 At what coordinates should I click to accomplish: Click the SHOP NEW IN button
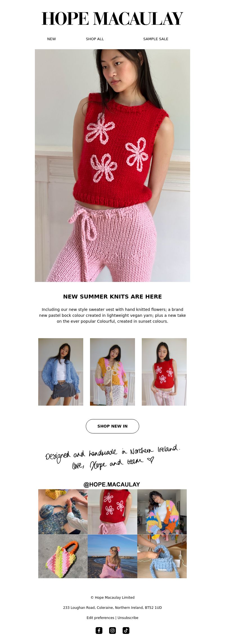click(112, 426)
